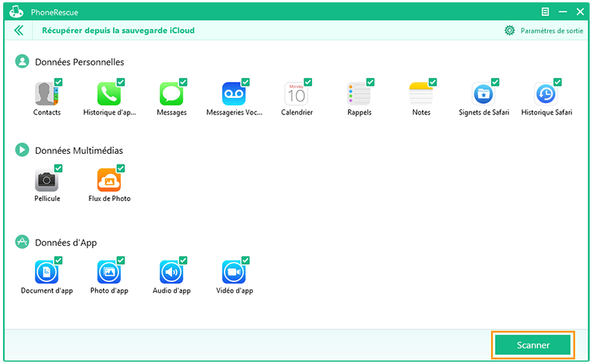Click the Flux de Photo label

coord(109,199)
